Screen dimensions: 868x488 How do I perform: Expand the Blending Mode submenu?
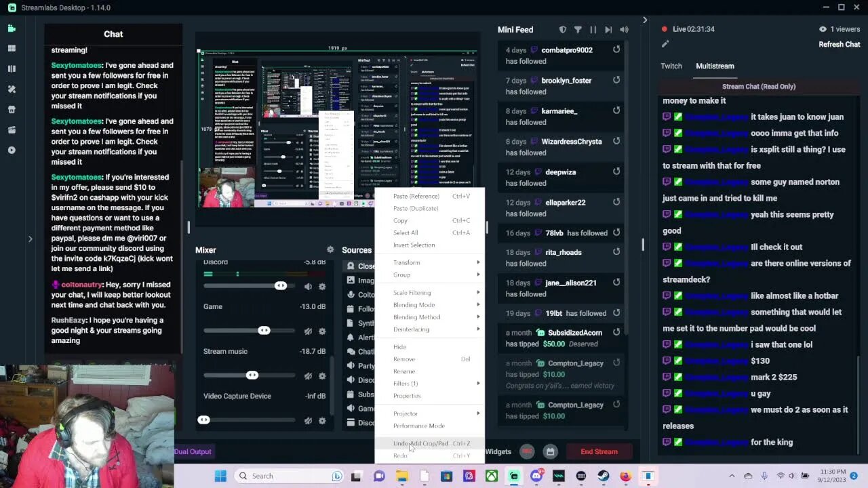click(x=430, y=305)
